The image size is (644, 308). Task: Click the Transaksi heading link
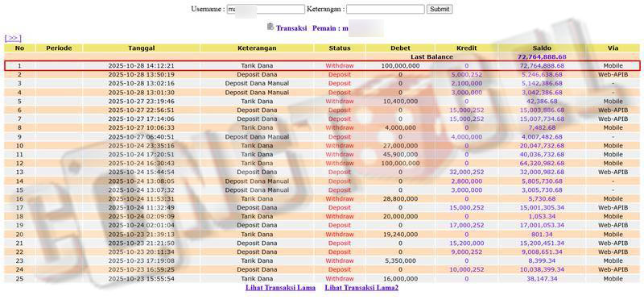291,28
